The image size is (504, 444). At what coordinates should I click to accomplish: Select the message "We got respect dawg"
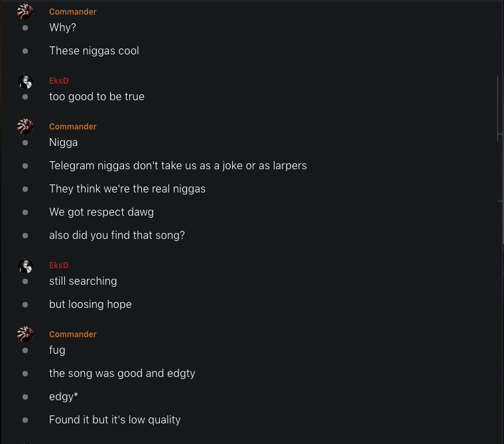pos(101,212)
